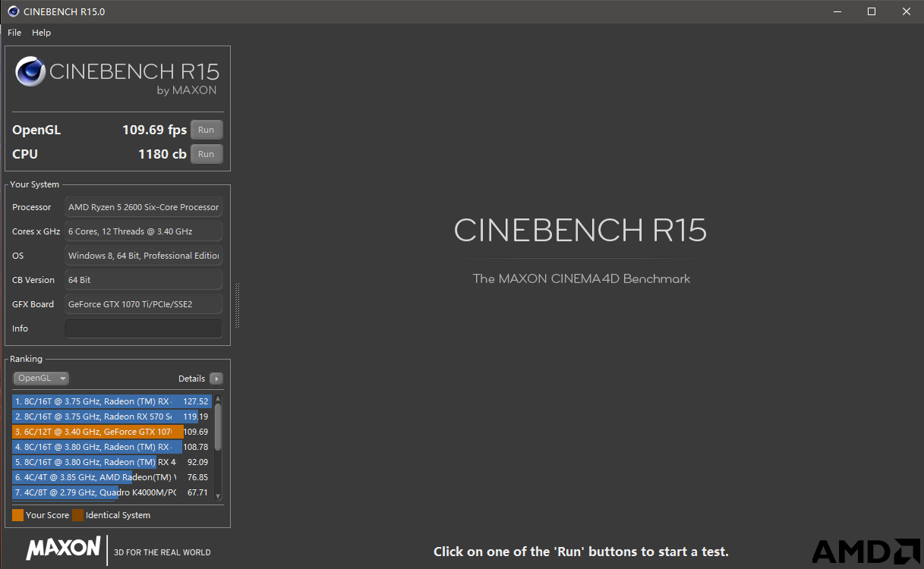
Task: Run the CPU benchmark test
Action: point(207,154)
